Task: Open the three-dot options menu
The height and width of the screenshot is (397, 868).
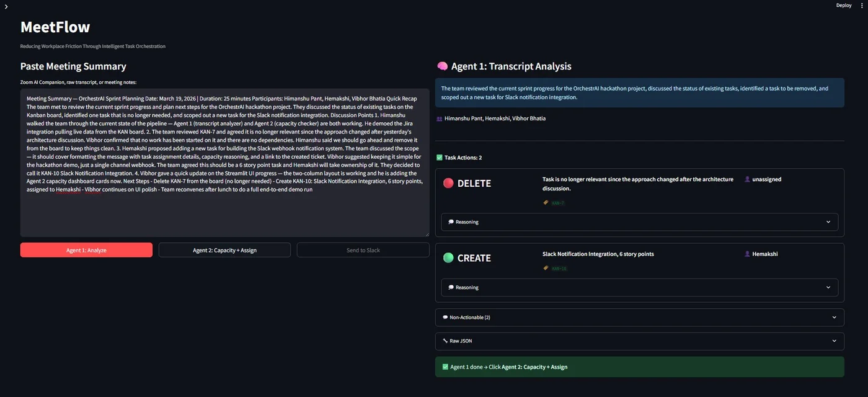Action: (862, 5)
